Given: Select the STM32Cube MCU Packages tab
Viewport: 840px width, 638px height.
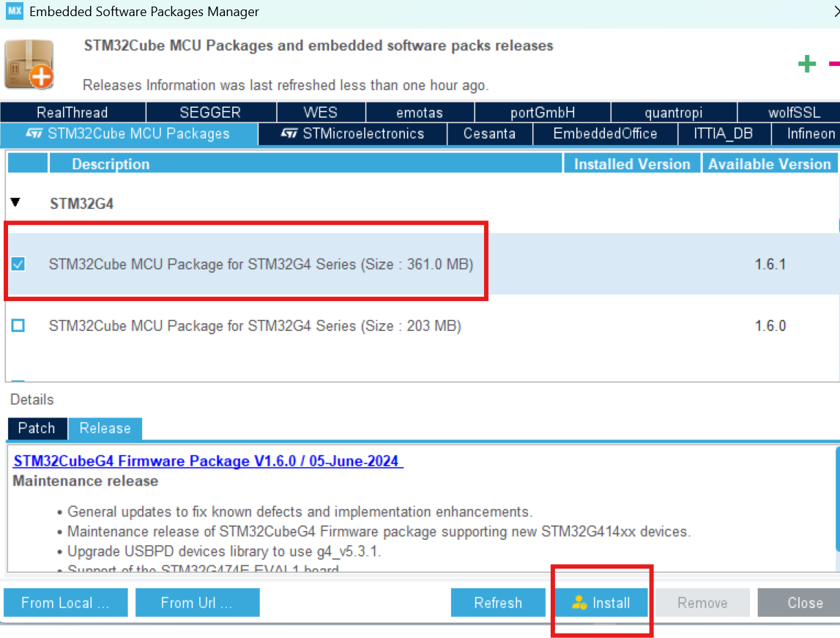Looking at the screenshot, I should click(129, 134).
